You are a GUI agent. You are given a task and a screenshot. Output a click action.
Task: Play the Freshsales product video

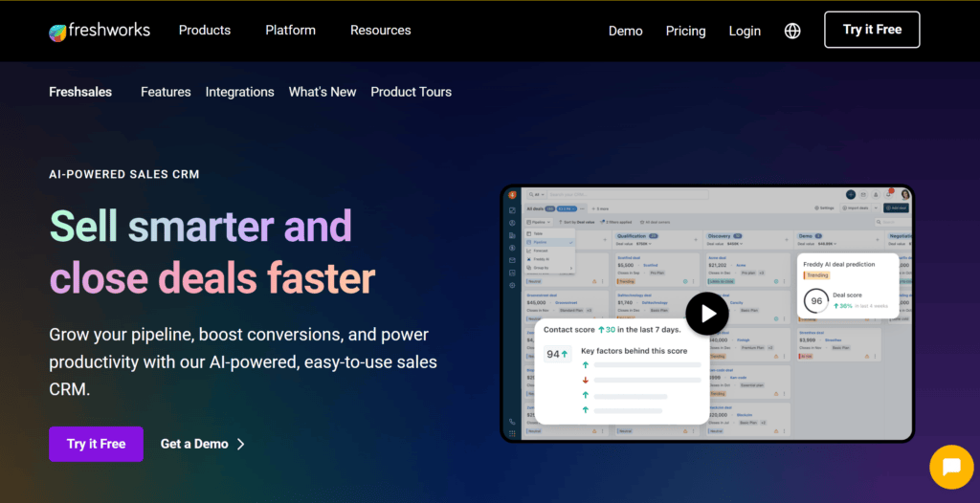[x=707, y=313]
